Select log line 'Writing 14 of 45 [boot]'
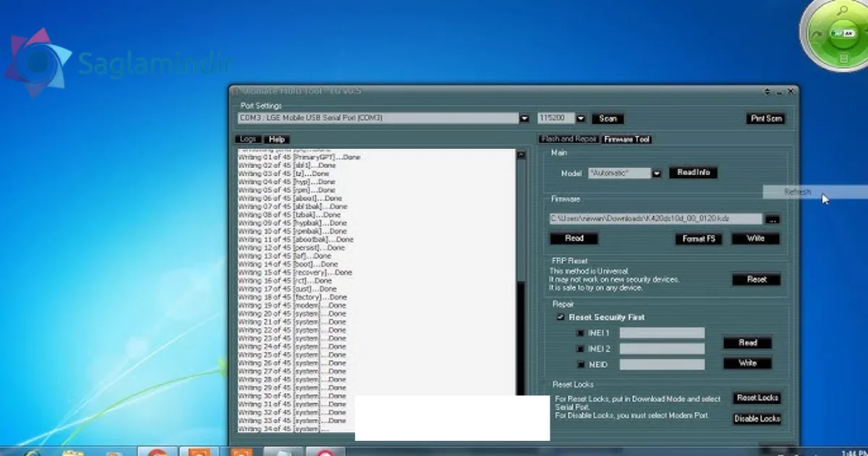Screen dimensions: 868x456 tap(288, 264)
